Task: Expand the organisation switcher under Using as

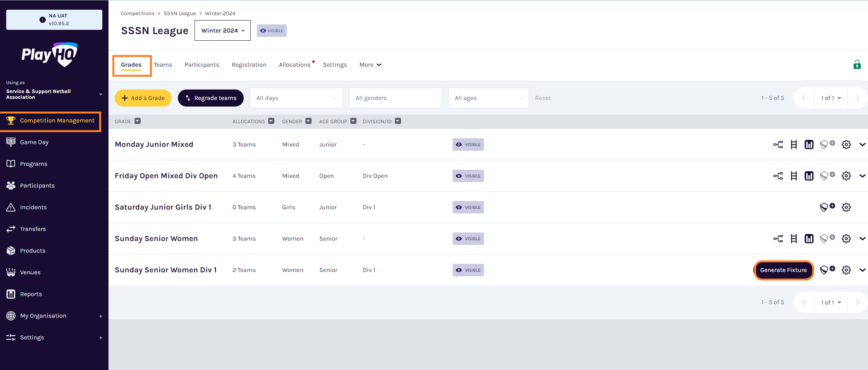Action: click(x=101, y=94)
